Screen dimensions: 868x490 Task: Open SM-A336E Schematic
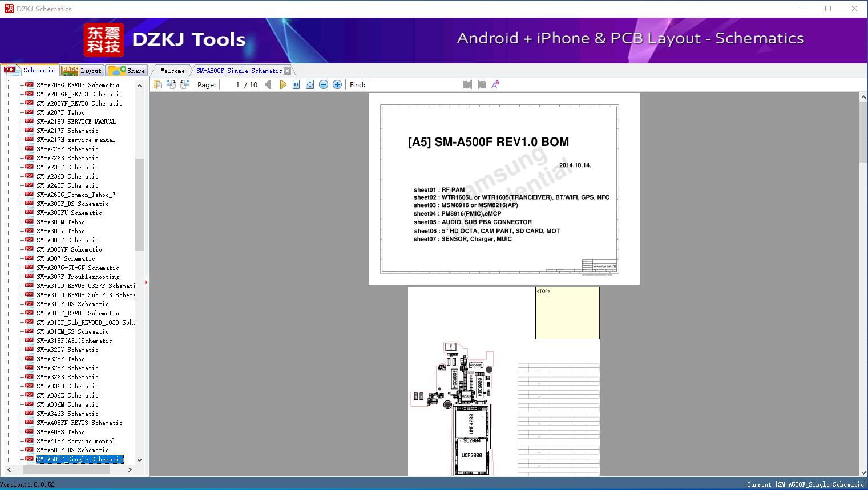(67, 395)
